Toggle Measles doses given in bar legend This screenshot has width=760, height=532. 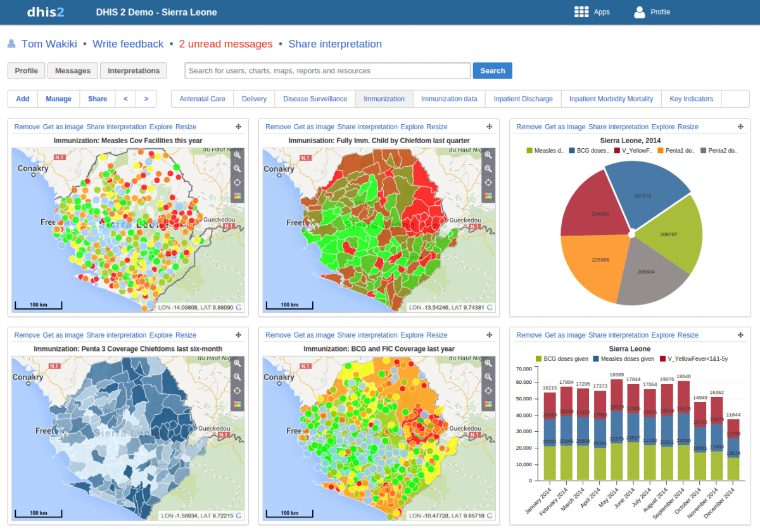pyautogui.click(x=624, y=359)
